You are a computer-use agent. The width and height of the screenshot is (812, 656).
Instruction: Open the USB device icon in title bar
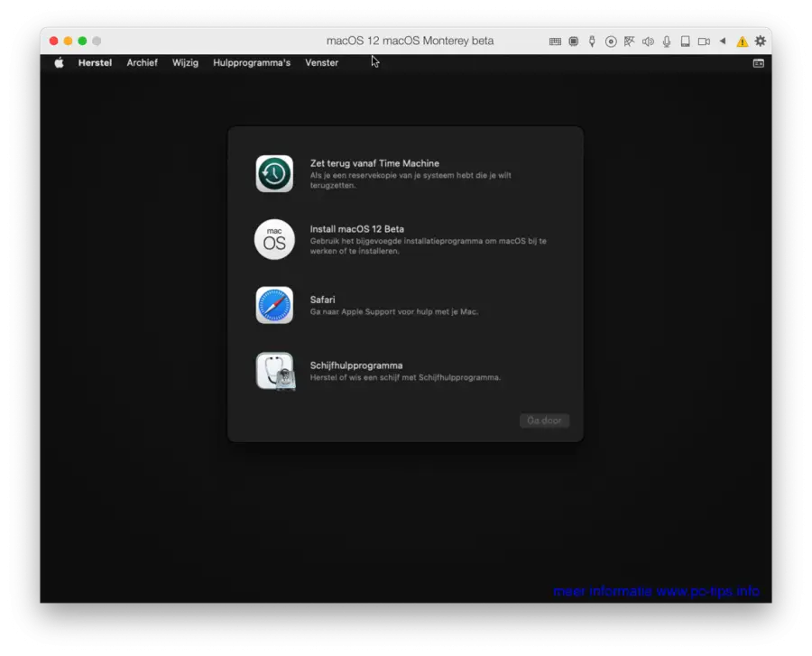(x=592, y=42)
